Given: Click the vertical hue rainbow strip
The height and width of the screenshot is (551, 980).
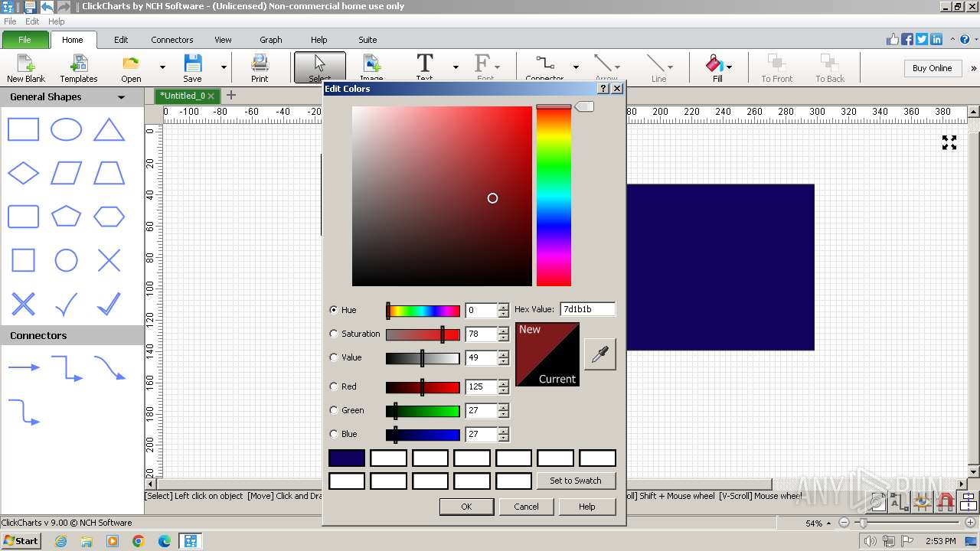Looking at the screenshot, I should tap(554, 196).
